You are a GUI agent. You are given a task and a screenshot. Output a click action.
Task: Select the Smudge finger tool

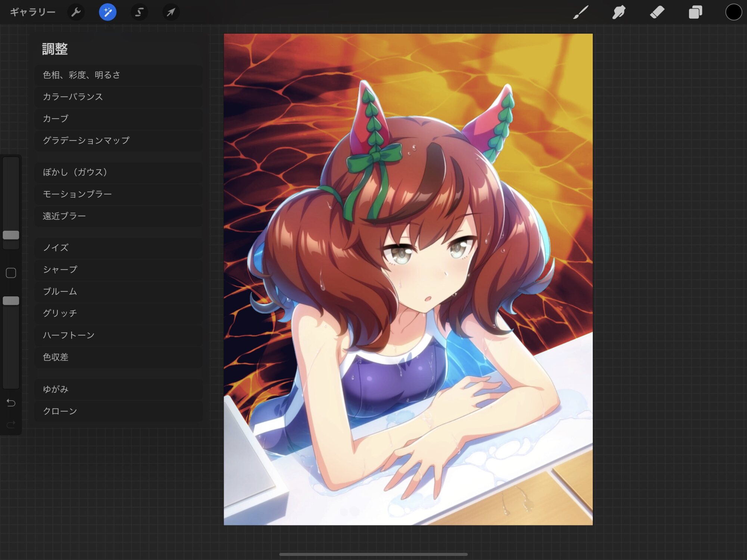click(x=619, y=12)
